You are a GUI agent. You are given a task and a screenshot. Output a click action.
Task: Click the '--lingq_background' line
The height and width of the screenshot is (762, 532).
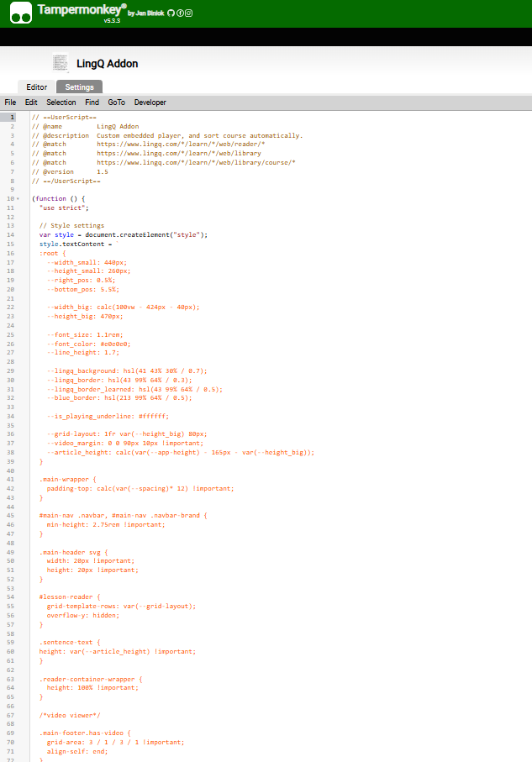[x=127, y=370]
